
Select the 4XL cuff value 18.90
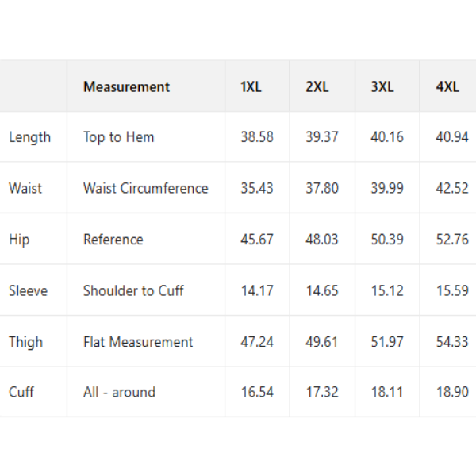click(452, 392)
